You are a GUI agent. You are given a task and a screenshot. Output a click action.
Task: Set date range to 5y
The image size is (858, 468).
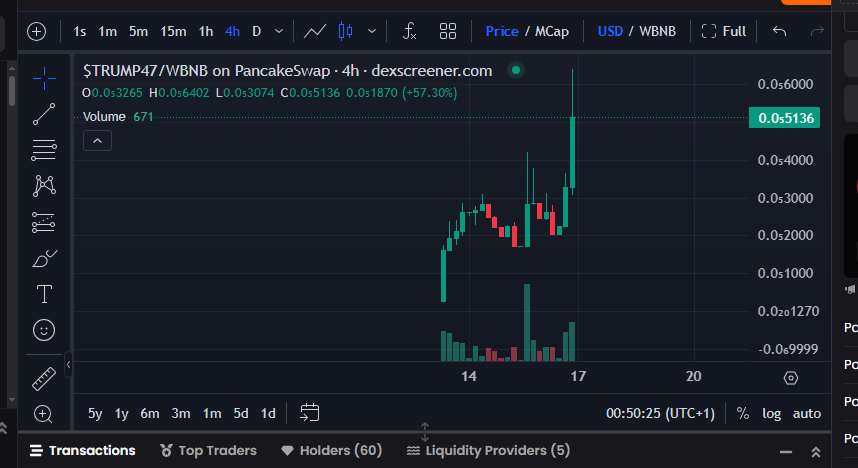95,413
